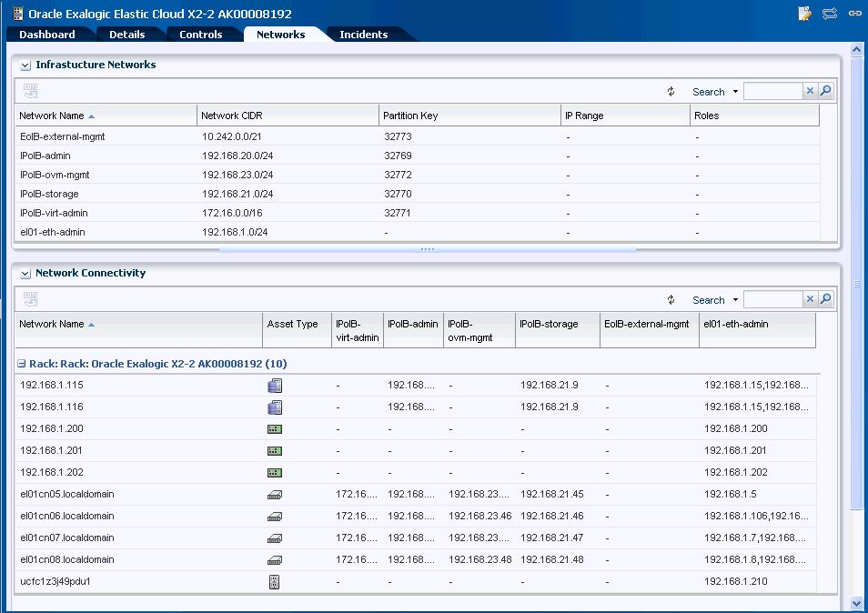This screenshot has width=868, height=613.
Task: Sort by Network CIDR column header
Action: click(232, 116)
